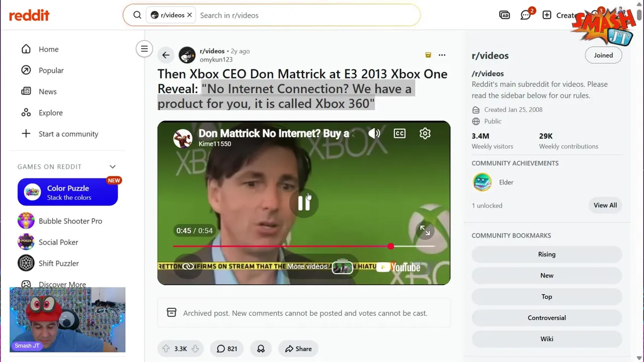
Task: Toggle the sidebar hamburger menu button
Action: click(x=144, y=49)
